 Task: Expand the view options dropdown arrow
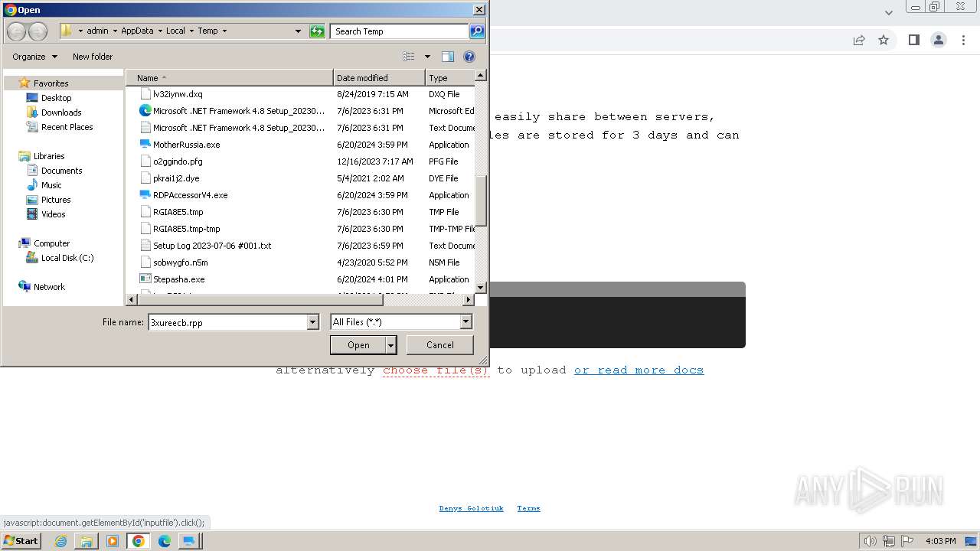427,57
